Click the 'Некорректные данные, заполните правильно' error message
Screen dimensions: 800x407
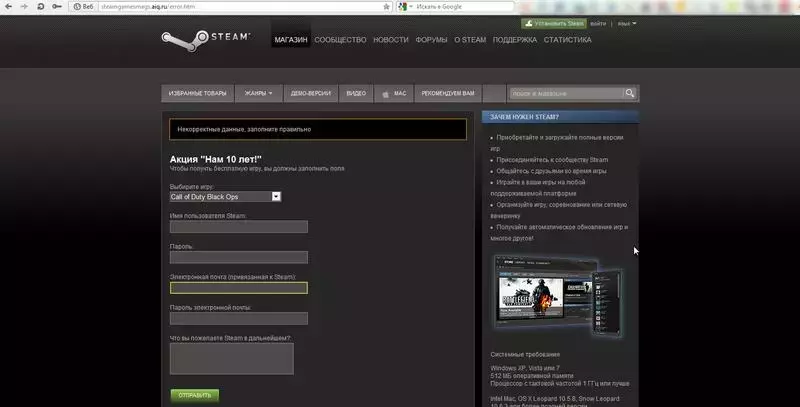[317, 130]
